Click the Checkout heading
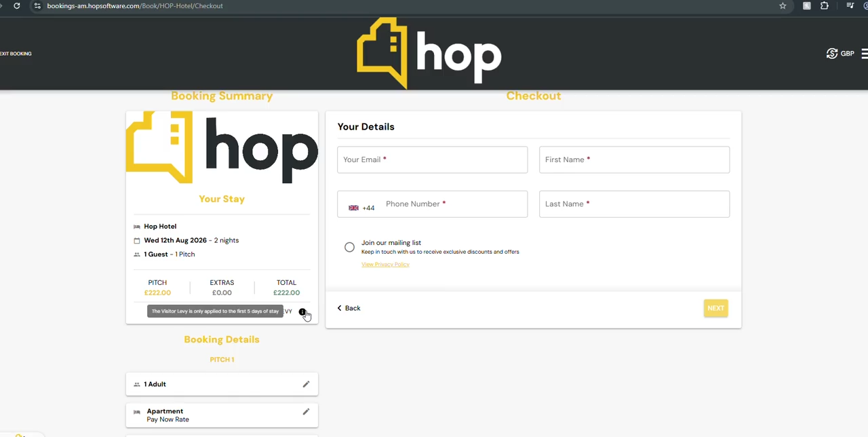This screenshot has width=868, height=437. click(x=534, y=96)
